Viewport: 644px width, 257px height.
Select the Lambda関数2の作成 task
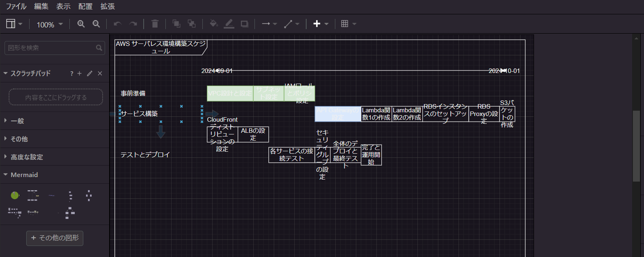(x=407, y=114)
